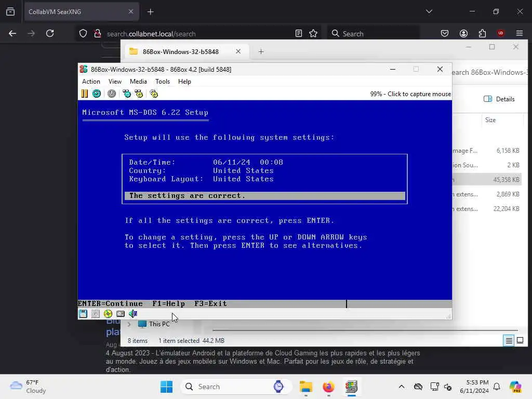532x399 pixels.
Task: Open a new Firefox tab
Action: click(150, 12)
